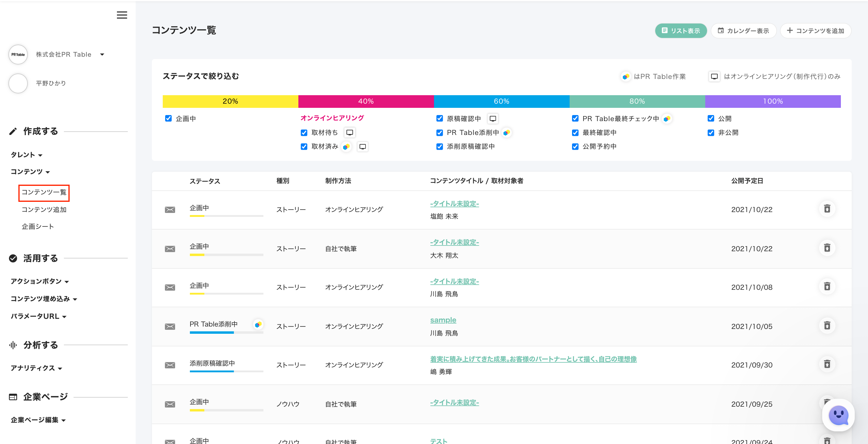The image size is (868, 444).
Task: Click the purple 100% progress segment
Action: pyautogui.click(x=773, y=102)
